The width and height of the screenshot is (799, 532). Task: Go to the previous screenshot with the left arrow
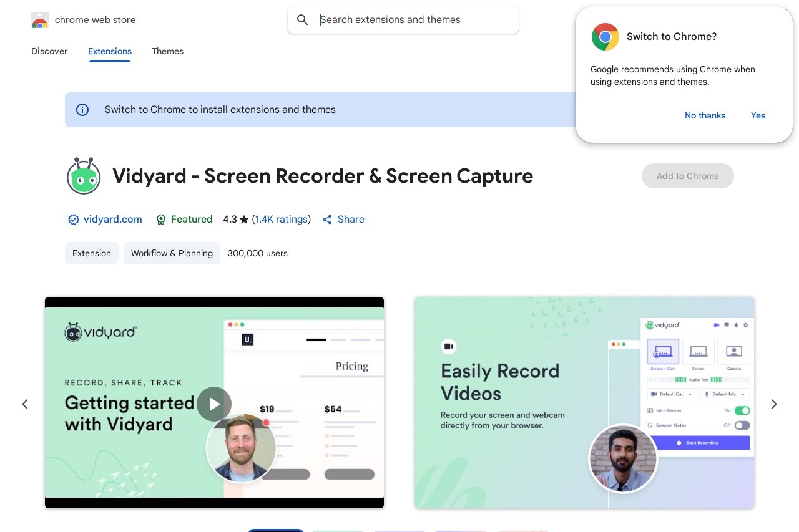click(x=25, y=404)
